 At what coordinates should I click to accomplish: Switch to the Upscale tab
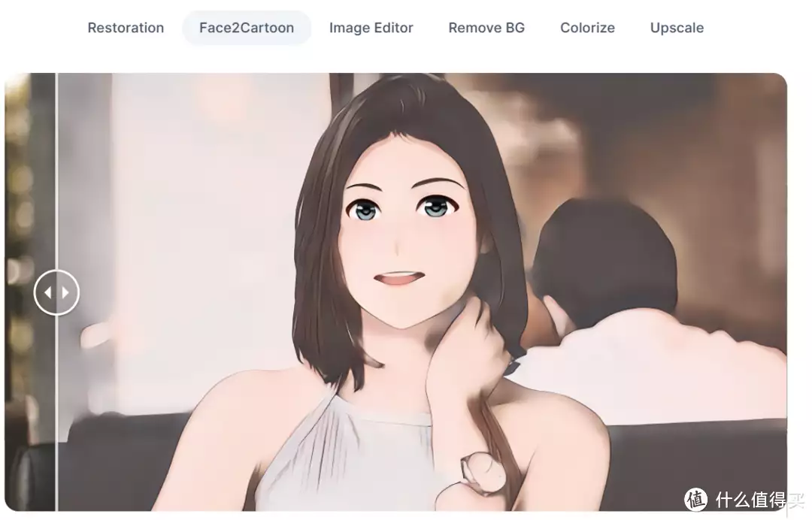677,28
